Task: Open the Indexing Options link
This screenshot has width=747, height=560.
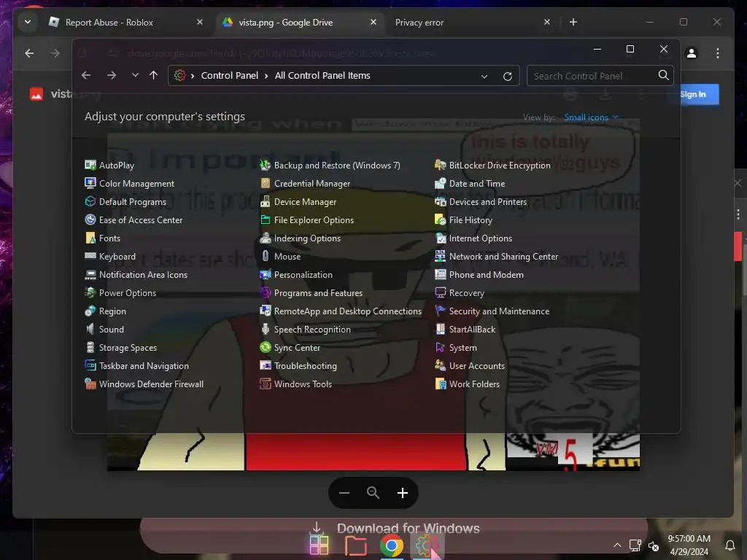Action: click(x=307, y=238)
